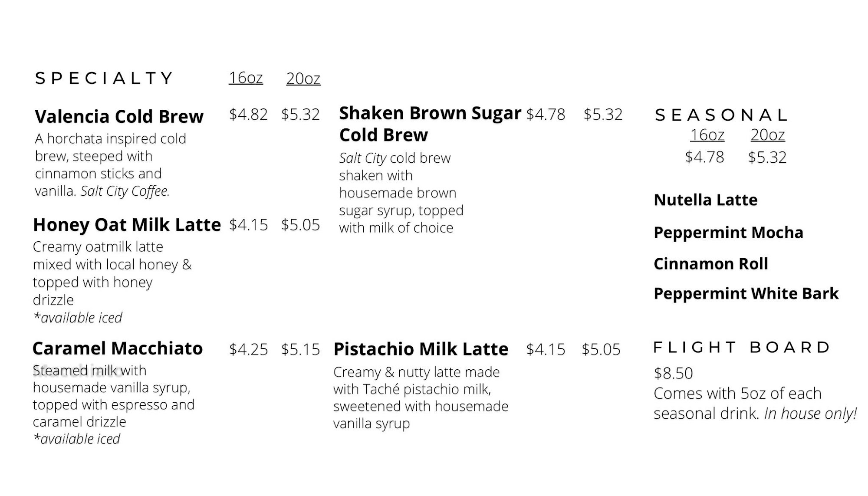Pick the Peppermint White Bark drink
Screen dimensions: 868x496
click(x=746, y=294)
